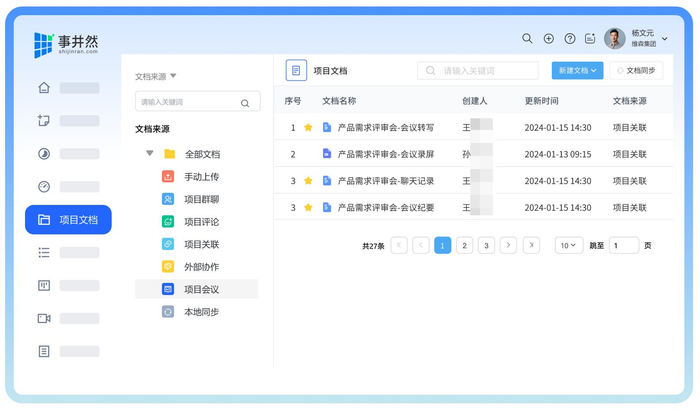Toggle star on 产品需求评审会-聊天记录 row
The image size is (700, 412).
[x=308, y=181]
